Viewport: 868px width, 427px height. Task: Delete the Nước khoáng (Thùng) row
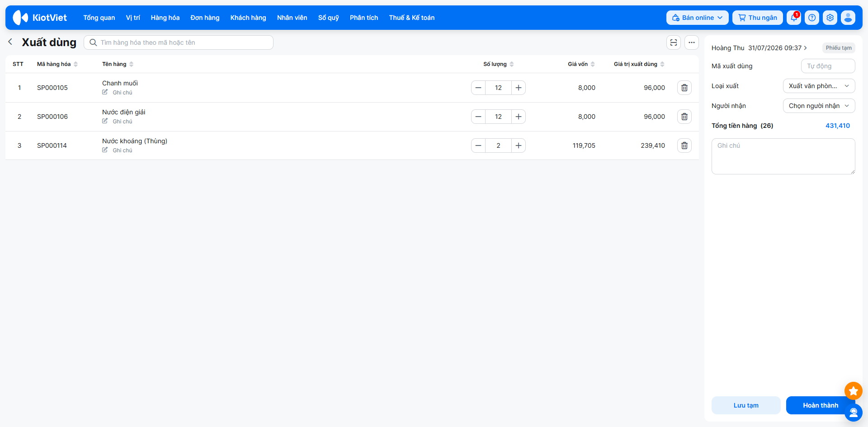click(x=684, y=145)
